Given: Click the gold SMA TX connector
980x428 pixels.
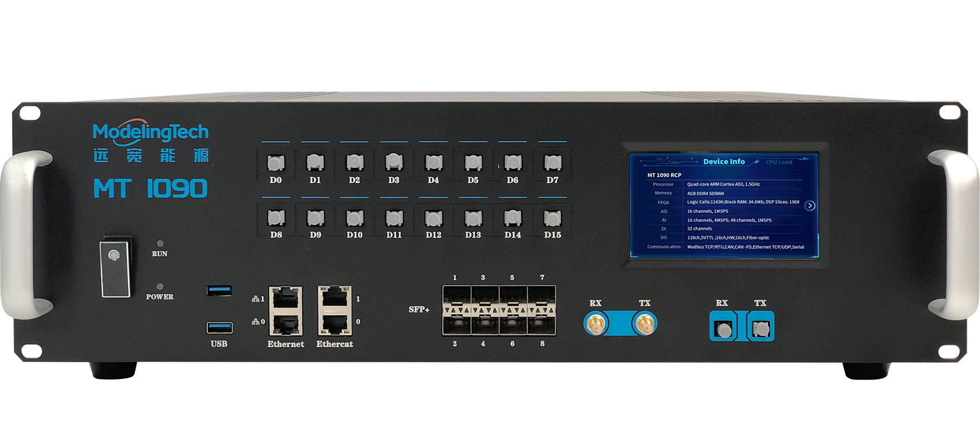Looking at the screenshot, I should [x=645, y=323].
